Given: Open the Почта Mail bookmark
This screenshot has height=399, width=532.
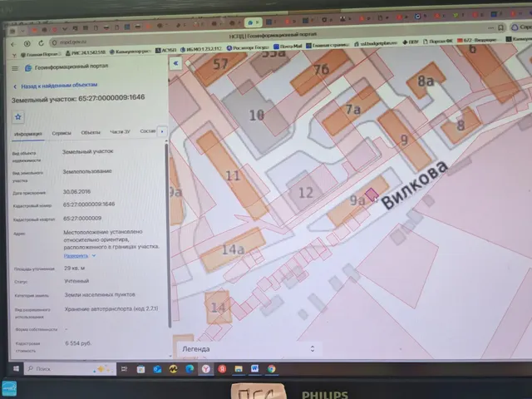Looking at the screenshot, I should click(x=288, y=47).
